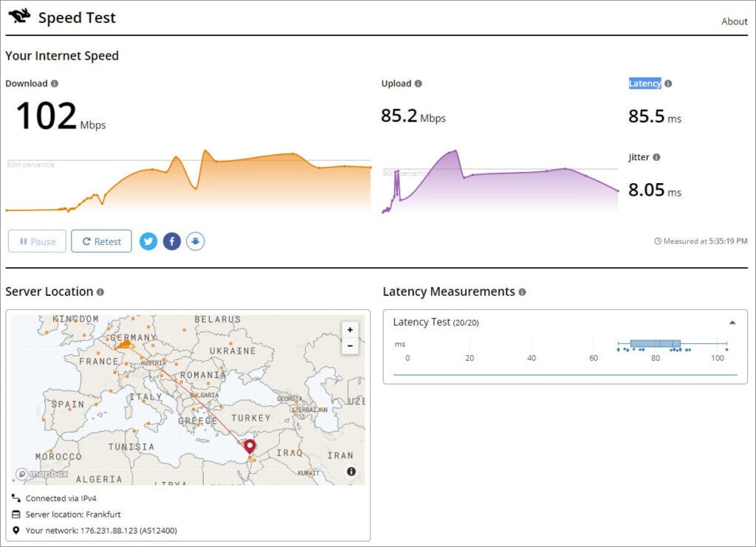Image resolution: width=756 pixels, height=547 pixels.
Task: Click the info icon beside Jitter
Action: [x=656, y=157]
